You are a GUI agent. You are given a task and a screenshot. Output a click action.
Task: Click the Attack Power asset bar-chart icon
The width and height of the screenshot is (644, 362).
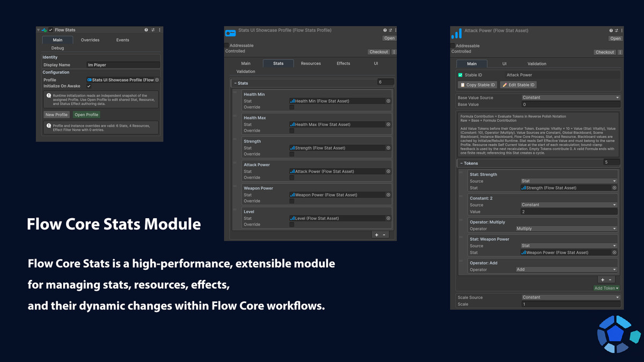456,34
